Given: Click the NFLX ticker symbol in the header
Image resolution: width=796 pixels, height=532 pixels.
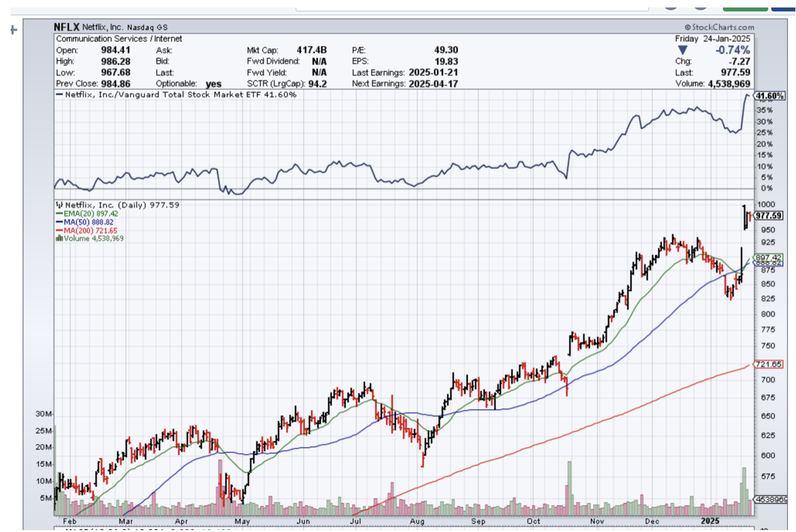Looking at the screenshot, I should click(67, 27).
